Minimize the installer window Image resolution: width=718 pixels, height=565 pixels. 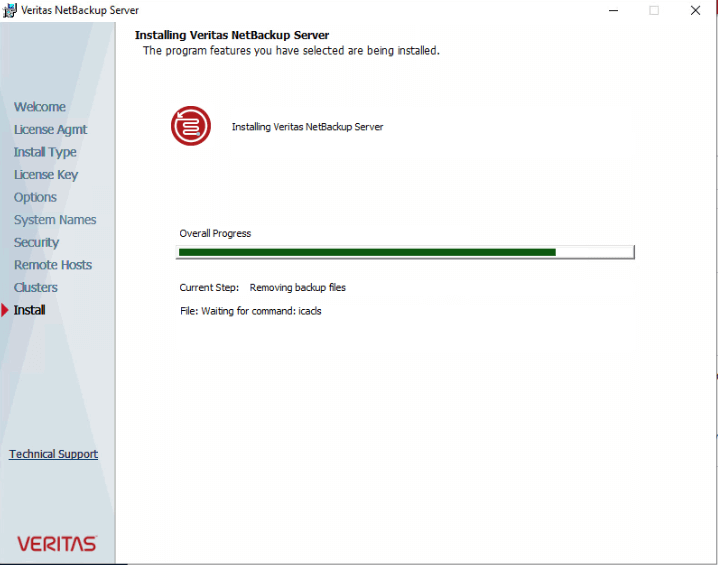(614, 10)
